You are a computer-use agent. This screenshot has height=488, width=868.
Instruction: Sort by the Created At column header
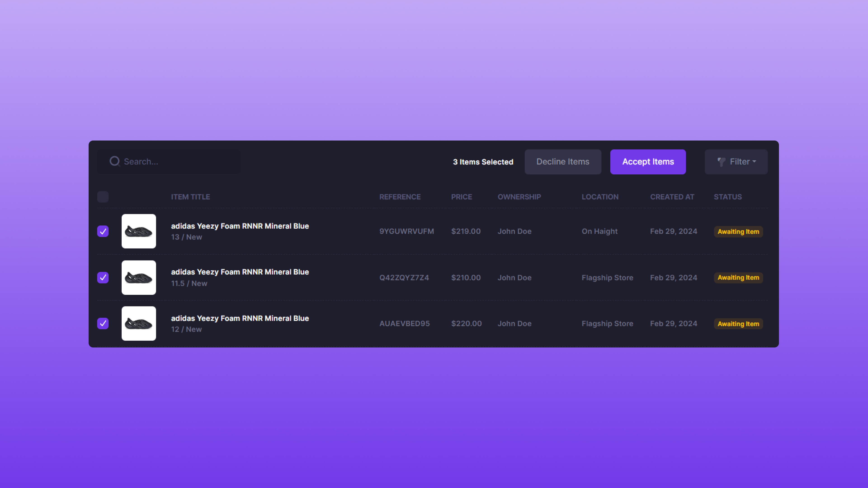[672, 197]
